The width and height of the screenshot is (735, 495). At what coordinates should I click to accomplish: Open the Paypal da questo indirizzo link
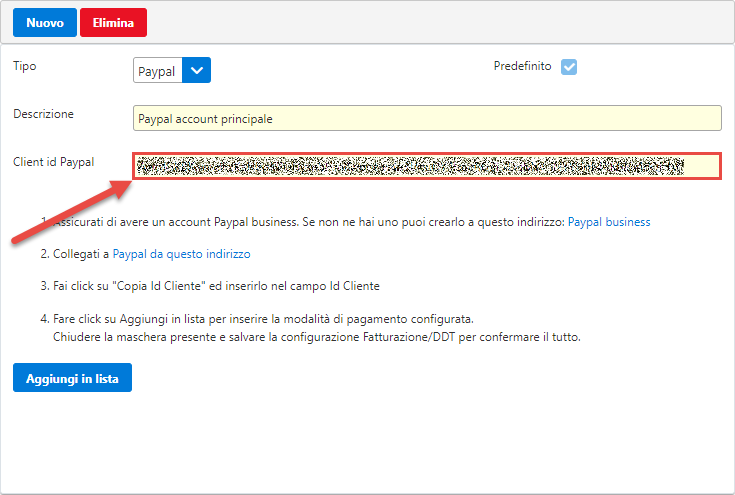(x=181, y=254)
